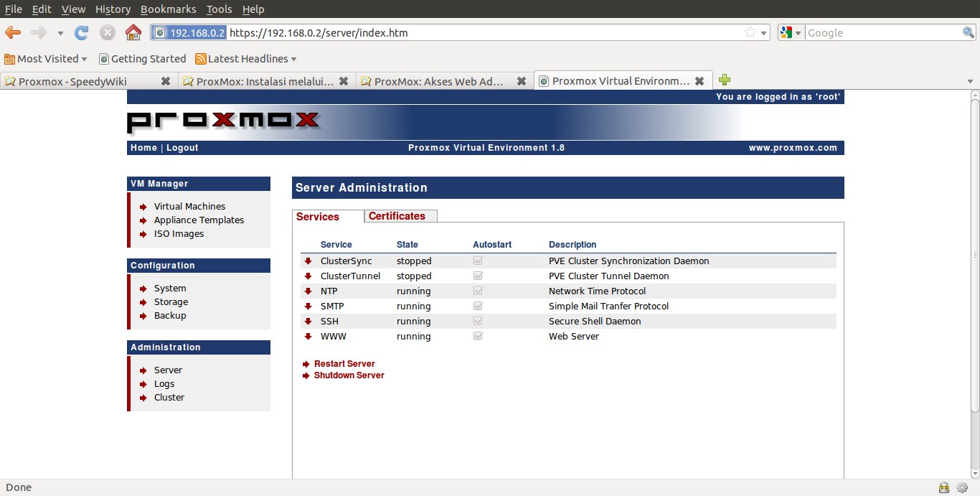980x496 pixels.
Task: Open a new tab with plus icon
Action: click(725, 80)
